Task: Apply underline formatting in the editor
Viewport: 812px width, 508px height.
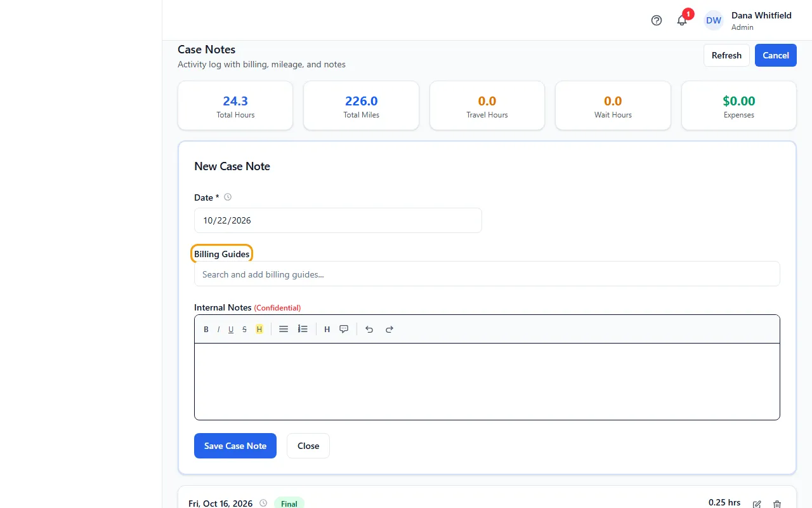Action: 231,329
